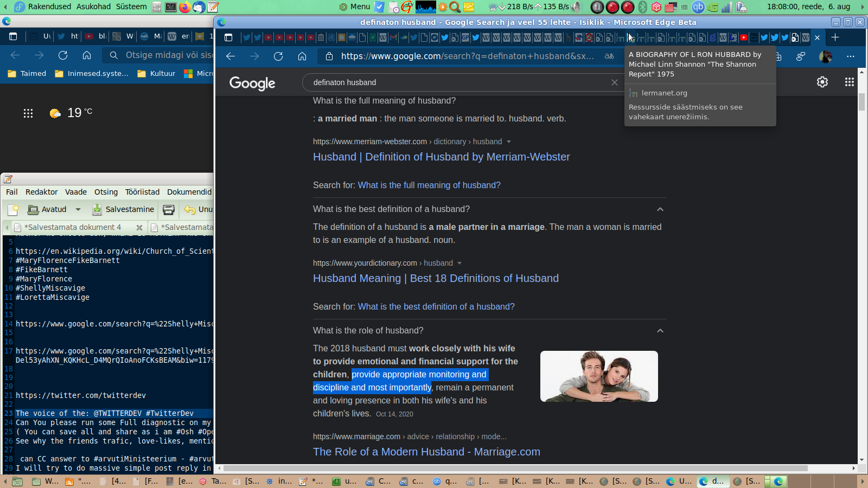868x488 pixels.
Task: Click the translate icon in address bar
Action: [609, 56]
